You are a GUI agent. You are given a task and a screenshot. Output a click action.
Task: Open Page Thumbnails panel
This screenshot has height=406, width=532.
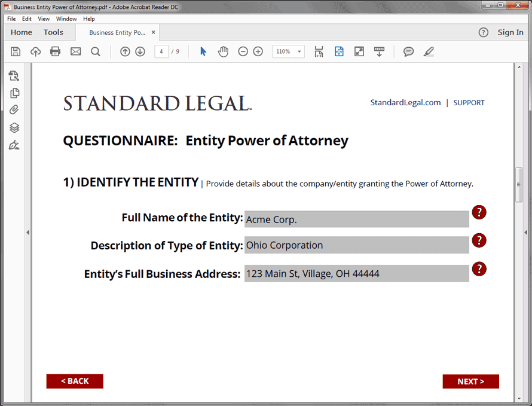click(14, 93)
